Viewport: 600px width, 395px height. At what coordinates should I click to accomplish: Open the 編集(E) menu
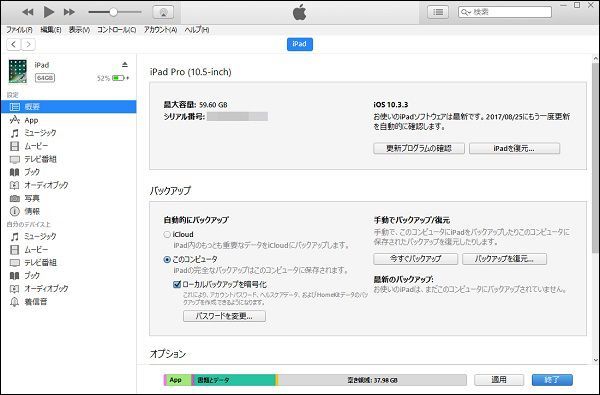51,30
